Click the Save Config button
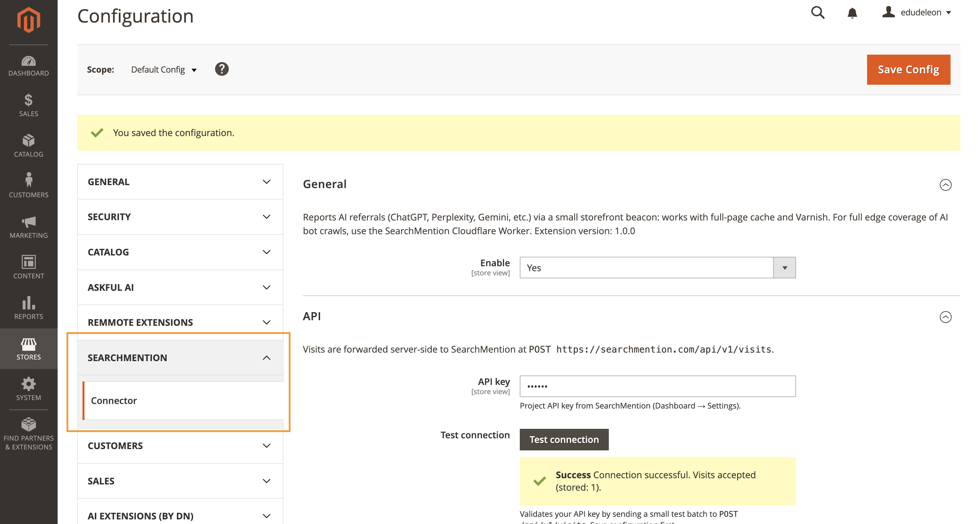The height and width of the screenshot is (524, 980). pyautogui.click(x=908, y=70)
